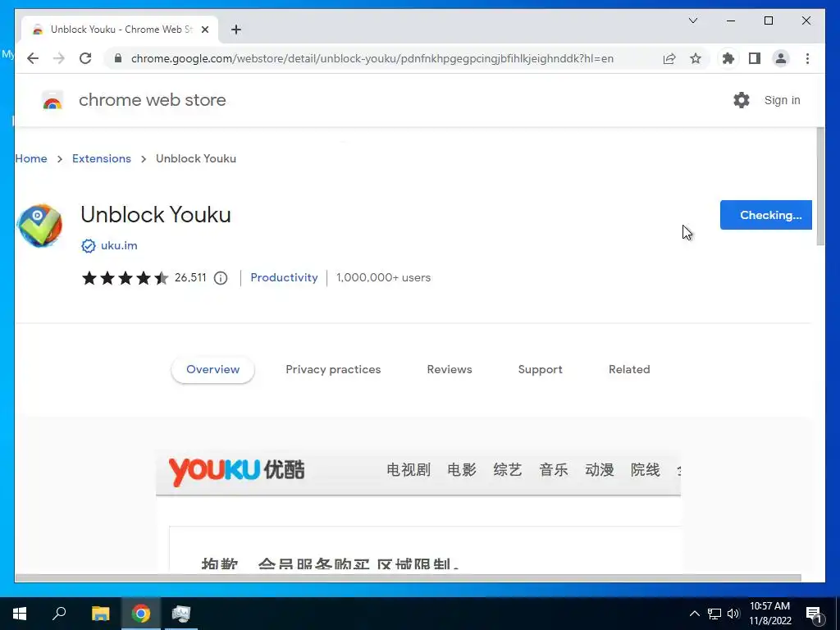The width and height of the screenshot is (840, 630).
Task: Click the Unblock Youku breadcrumb text
Action: tap(196, 158)
